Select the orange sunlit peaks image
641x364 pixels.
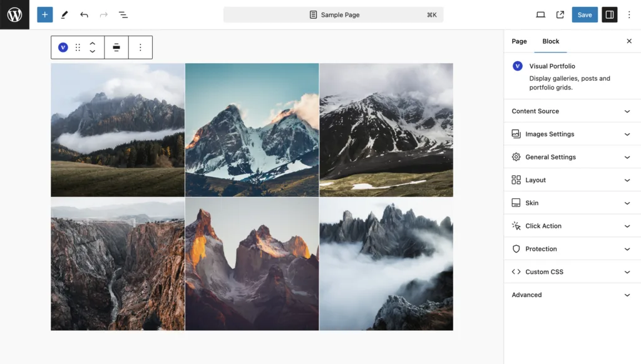(x=252, y=264)
